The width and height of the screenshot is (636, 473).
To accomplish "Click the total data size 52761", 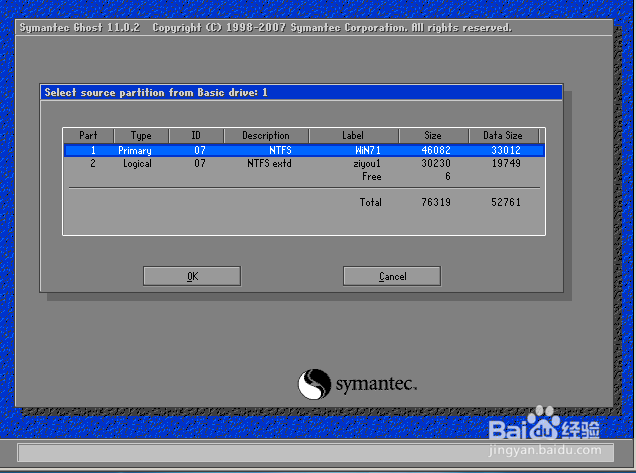I will click(x=506, y=202).
